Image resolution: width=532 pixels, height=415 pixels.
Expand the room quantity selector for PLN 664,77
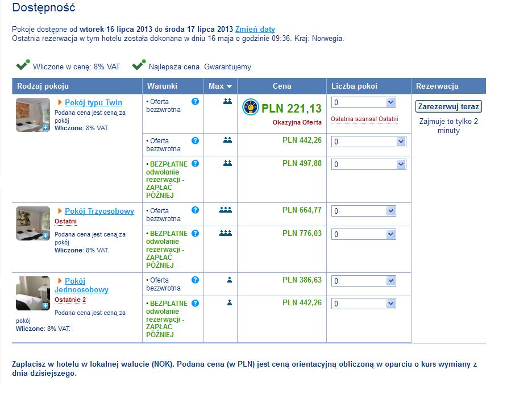coord(364,211)
